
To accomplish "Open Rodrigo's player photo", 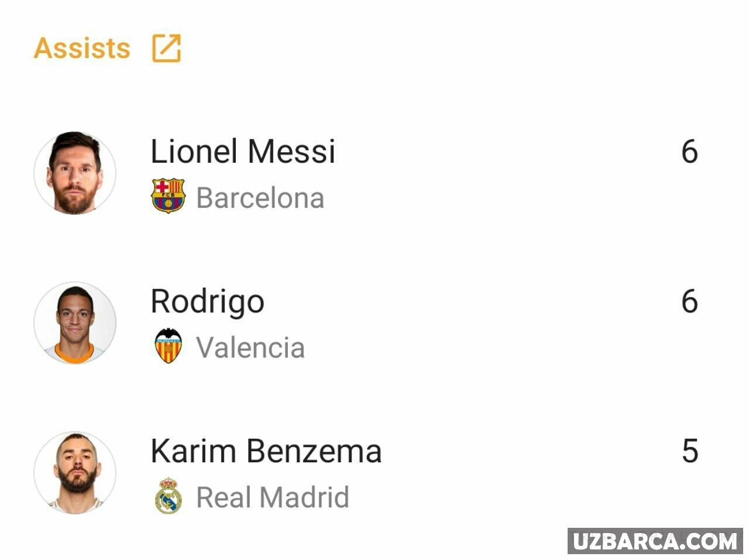I will [75, 322].
